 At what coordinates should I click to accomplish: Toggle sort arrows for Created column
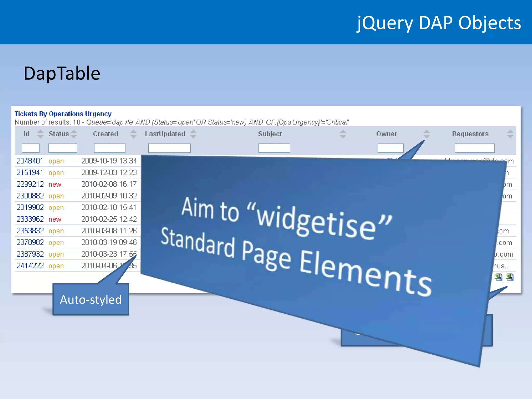point(133,134)
